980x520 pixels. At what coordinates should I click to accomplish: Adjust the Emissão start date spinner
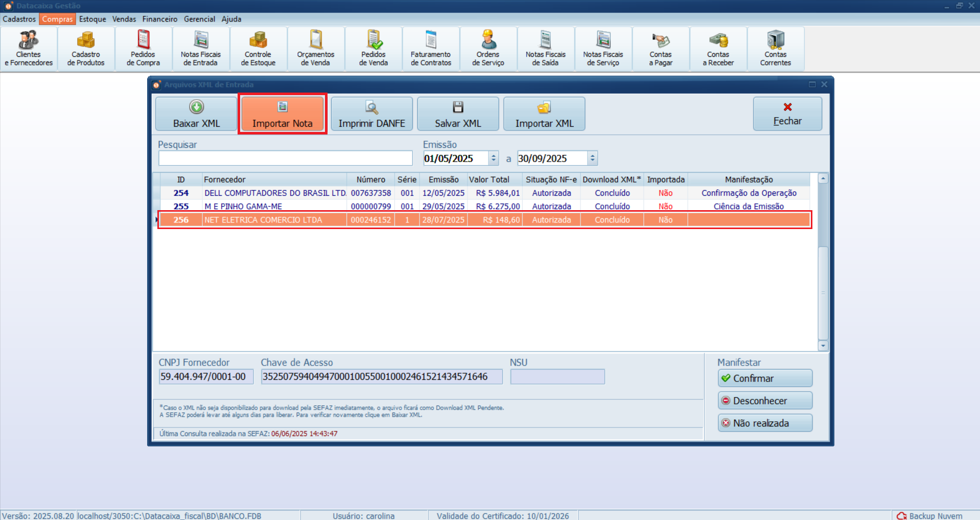(494, 159)
